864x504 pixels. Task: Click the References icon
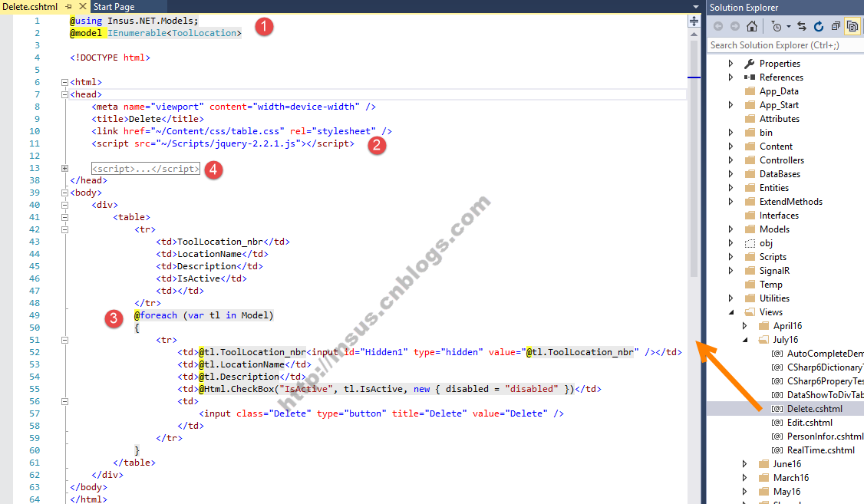[x=750, y=77]
